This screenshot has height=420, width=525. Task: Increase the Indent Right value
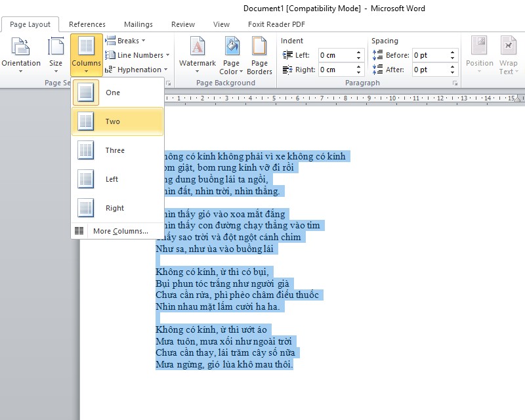(358, 67)
